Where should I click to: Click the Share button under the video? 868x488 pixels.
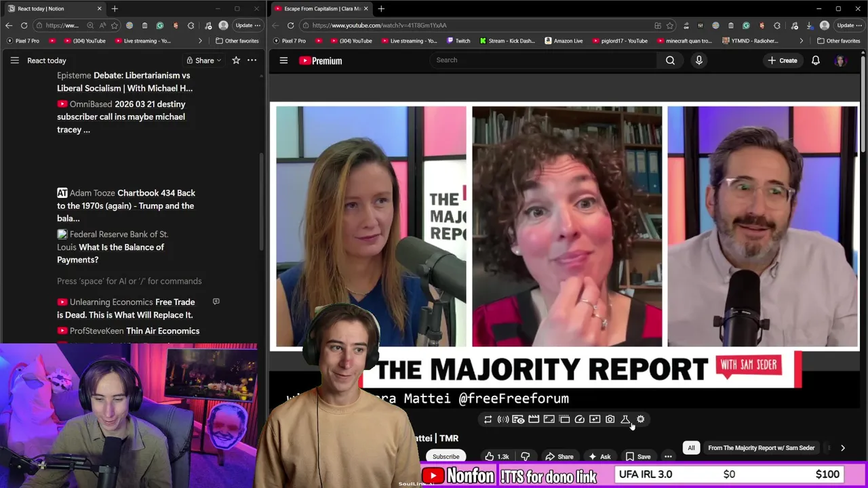[x=559, y=457]
